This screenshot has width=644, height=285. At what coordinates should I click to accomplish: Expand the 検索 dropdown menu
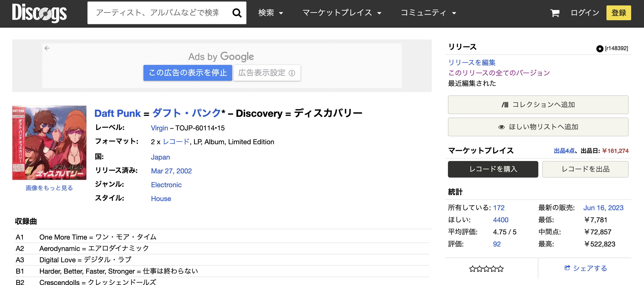click(270, 13)
